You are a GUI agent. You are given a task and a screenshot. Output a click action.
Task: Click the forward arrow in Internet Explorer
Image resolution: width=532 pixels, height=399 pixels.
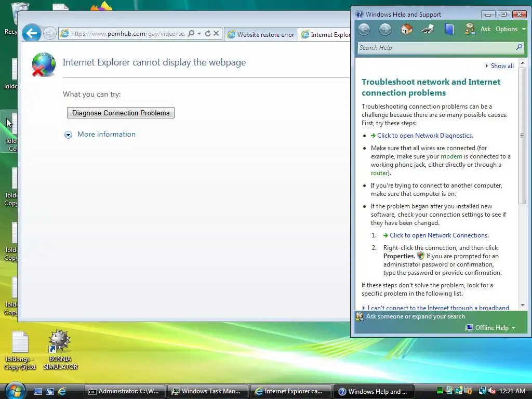pos(50,33)
